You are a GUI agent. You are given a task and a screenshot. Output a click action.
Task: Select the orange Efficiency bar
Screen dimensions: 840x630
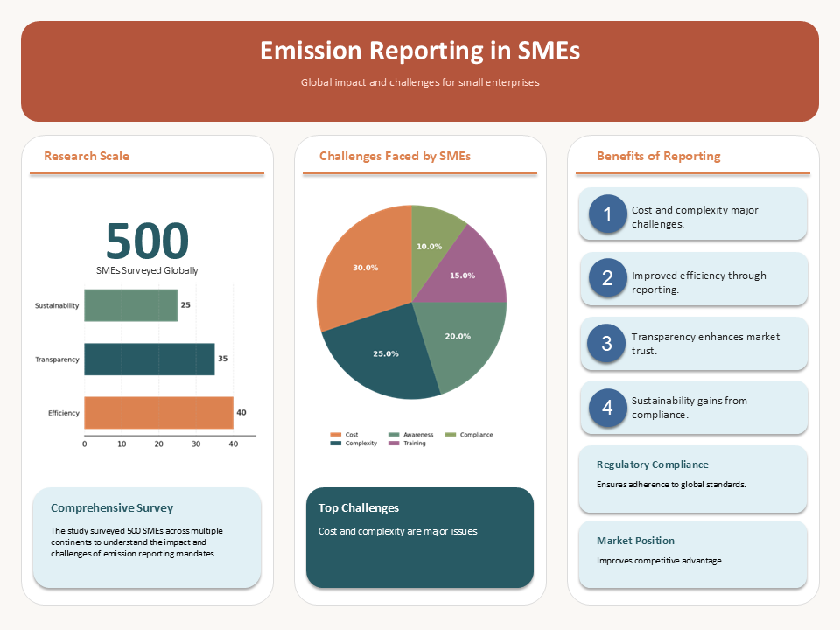click(158, 412)
